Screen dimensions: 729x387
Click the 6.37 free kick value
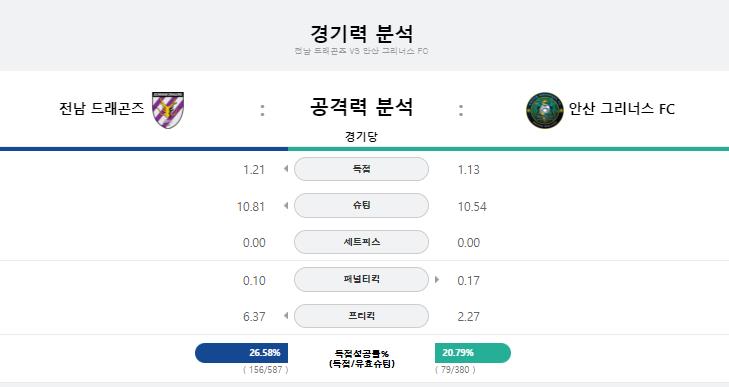pyautogui.click(x=254, y=317)
